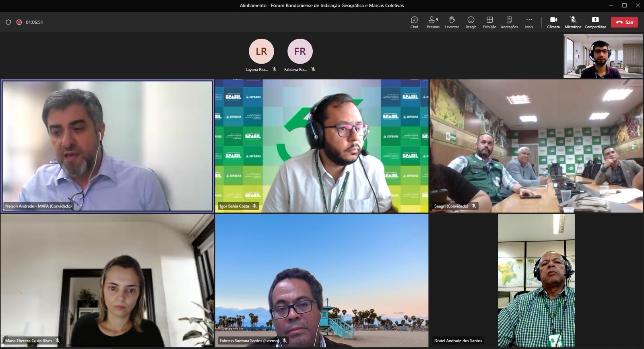Image resolution: width=644 pixels, height=349 pixels.
Task: Raise hand with Levantar button
Action: coord(452,22)
